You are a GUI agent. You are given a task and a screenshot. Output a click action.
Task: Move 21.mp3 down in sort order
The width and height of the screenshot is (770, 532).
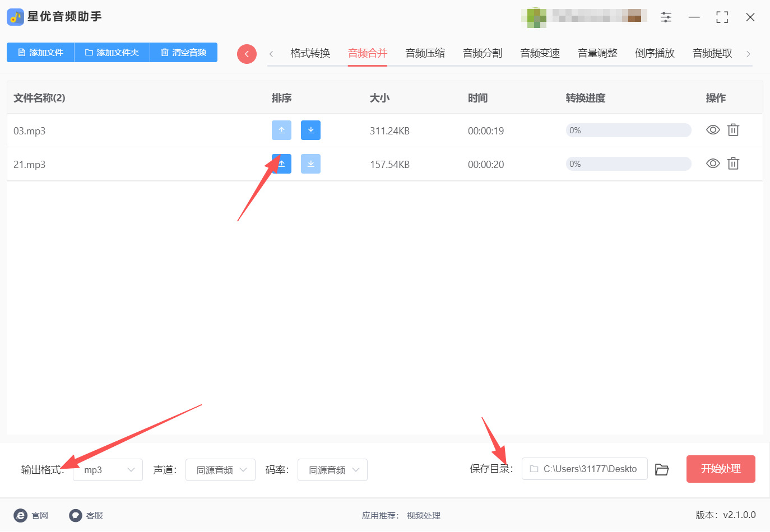tap(310, 164)
